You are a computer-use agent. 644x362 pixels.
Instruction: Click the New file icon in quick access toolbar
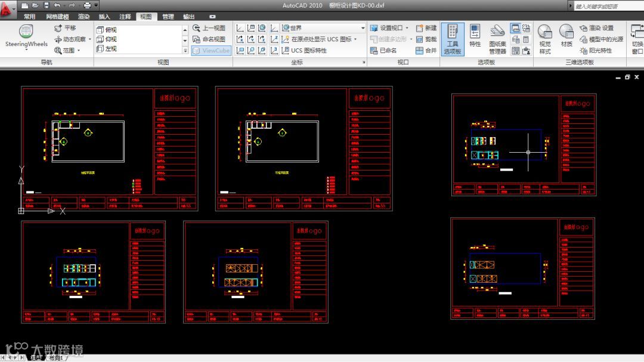pyautogui.click(x=24, y=5)
